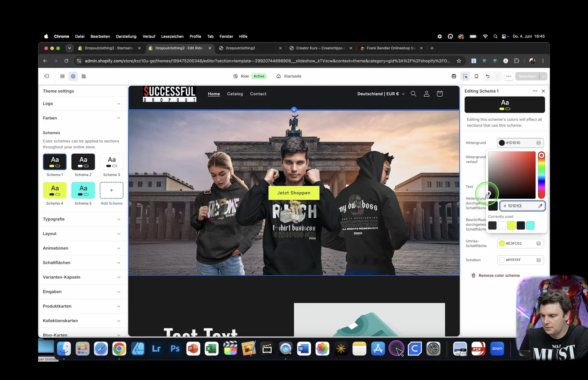Click Jetzt Shoppen button
This screenshot has width=588, height=380.
click(294, 193)
